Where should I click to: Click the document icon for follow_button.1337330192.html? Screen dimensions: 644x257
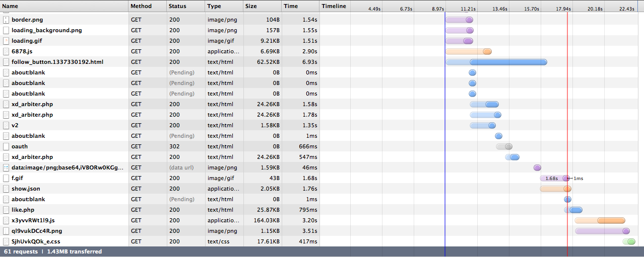click(x=6, y=62)
